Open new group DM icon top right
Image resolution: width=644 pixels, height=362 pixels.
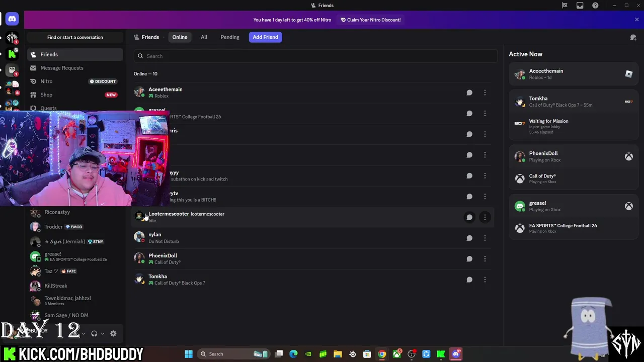[x=633, y=37]
